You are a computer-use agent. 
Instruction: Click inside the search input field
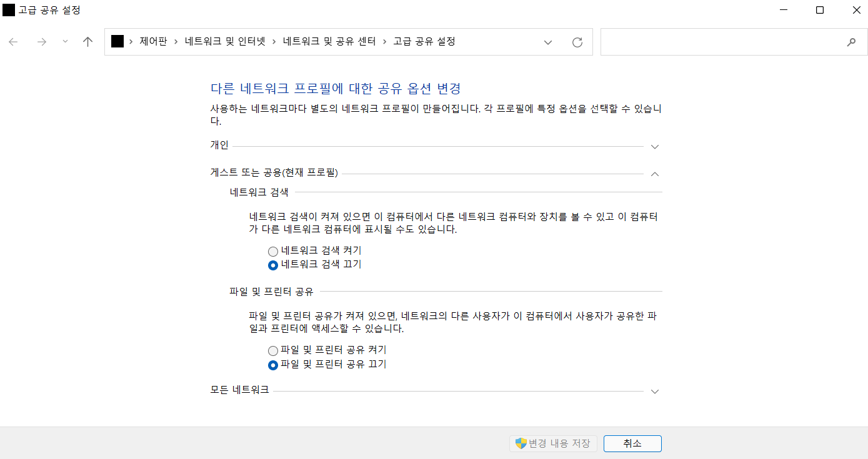719,42
